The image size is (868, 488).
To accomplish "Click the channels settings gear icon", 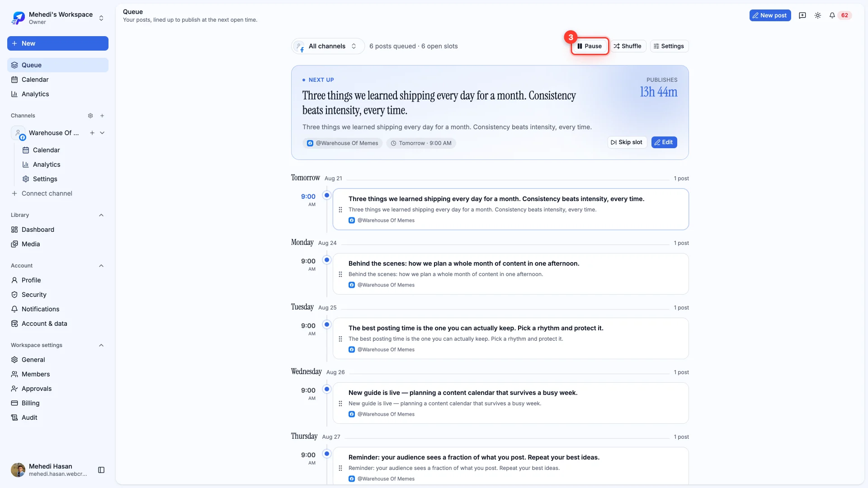I will pos(90,116).
